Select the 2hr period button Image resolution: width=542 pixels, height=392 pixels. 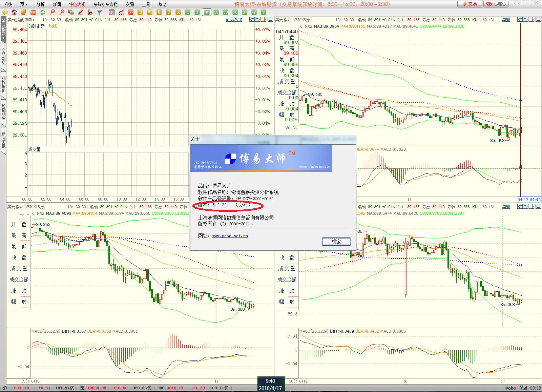pyautogui.click(x=245, y=12)
